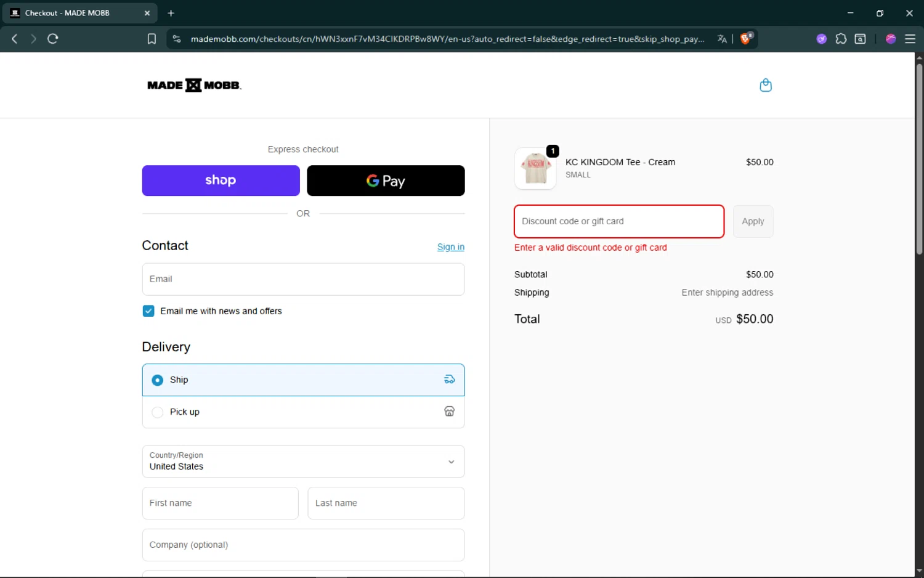
Task: Open the purple Leo AI icon
Action: pos(821,39)
